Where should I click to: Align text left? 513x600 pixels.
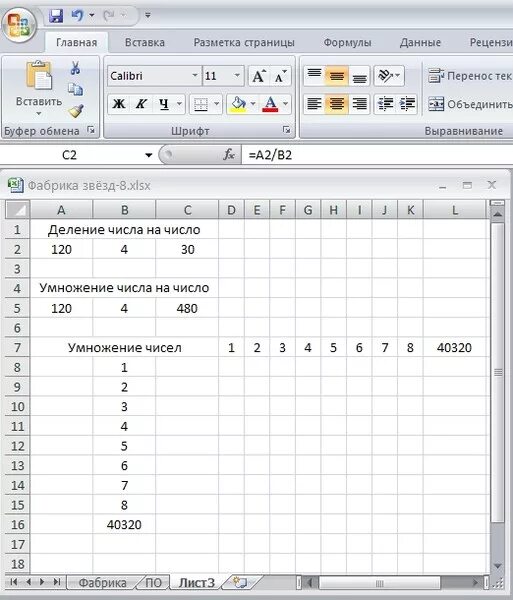click(x=314, y=104)
